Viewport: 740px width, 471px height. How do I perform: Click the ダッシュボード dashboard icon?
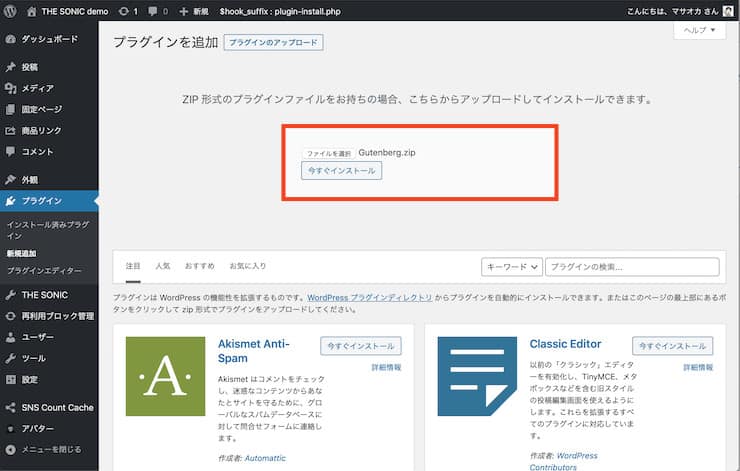(x=10, y=39)
